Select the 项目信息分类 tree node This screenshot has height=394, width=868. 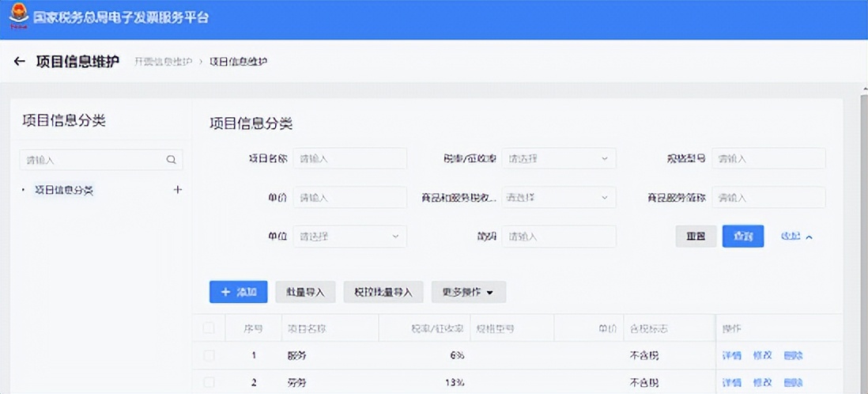click(64, 190)
